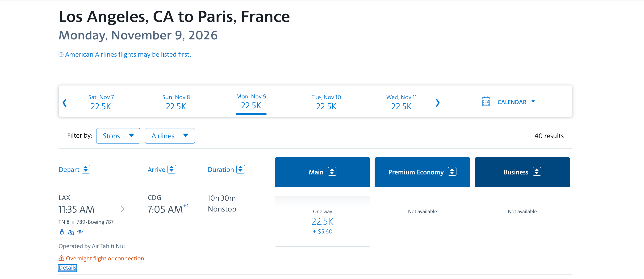Click the Business column header link

click(516, 172)
